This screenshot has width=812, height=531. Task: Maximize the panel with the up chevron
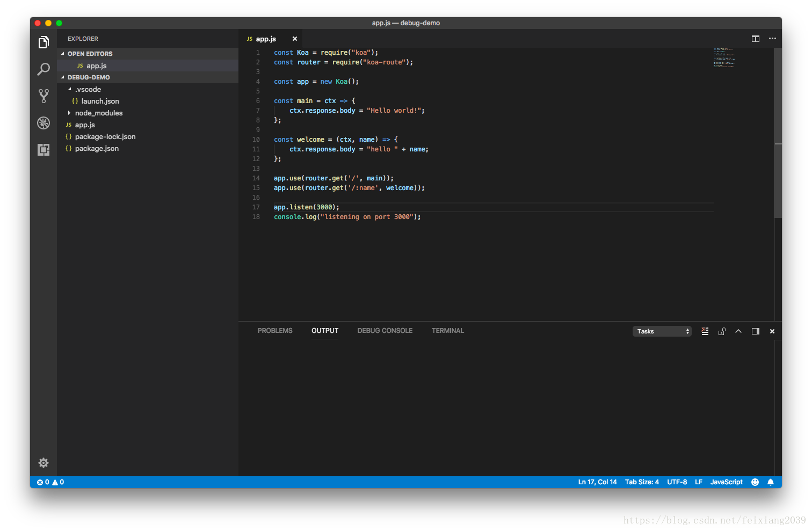(x=738, y=331)
